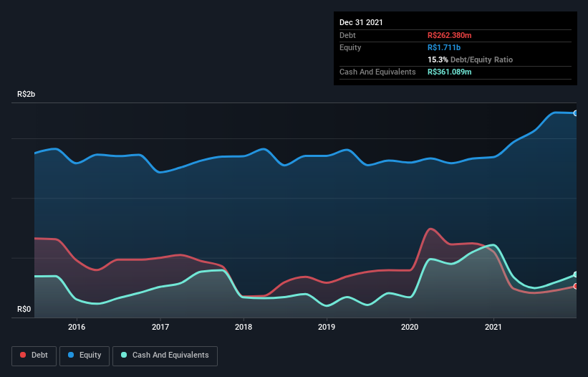Click the R$361.089m cash value
This screenshot has height=377, width=588.
click(450, 72)
